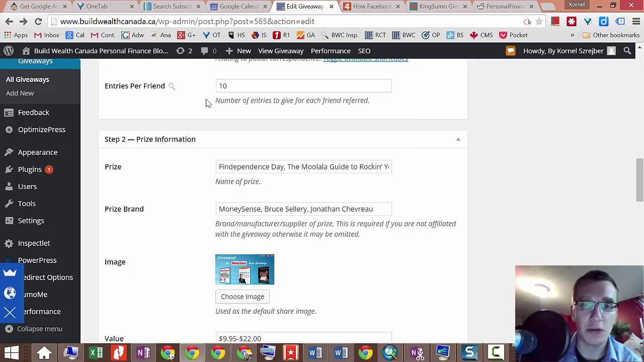Screen dimensions: 644x362
Task: Open the site home icon in admin bar
Action: tap(26, 51)
